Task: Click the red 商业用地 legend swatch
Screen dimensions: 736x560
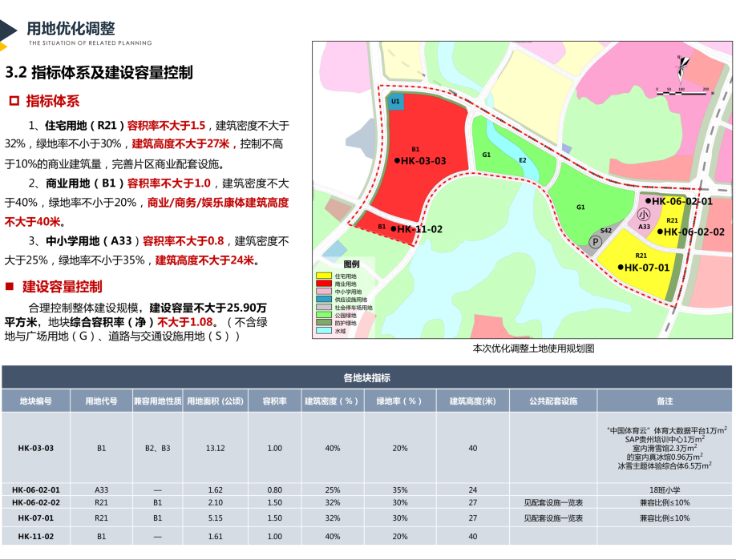Action: (324, 284)
